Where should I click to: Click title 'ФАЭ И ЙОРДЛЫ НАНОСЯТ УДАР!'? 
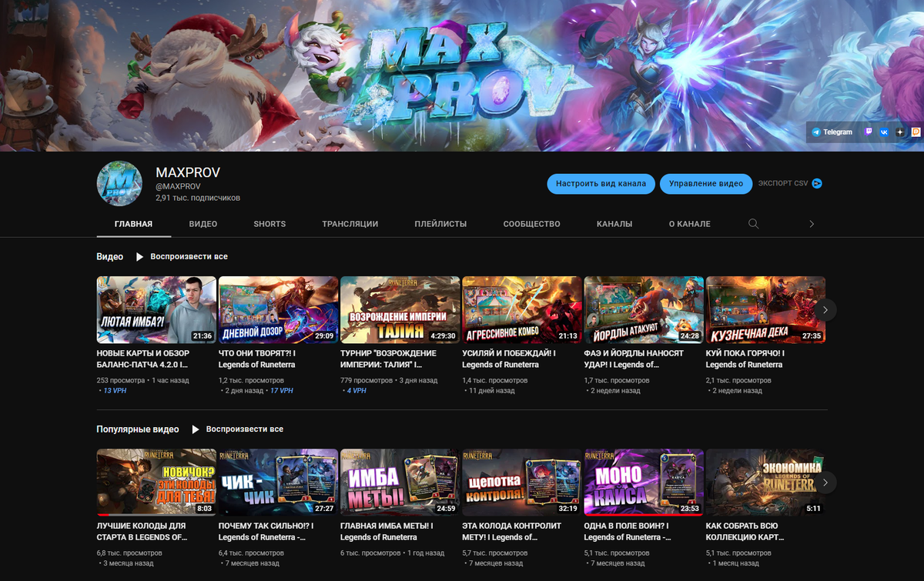(634, 359)
